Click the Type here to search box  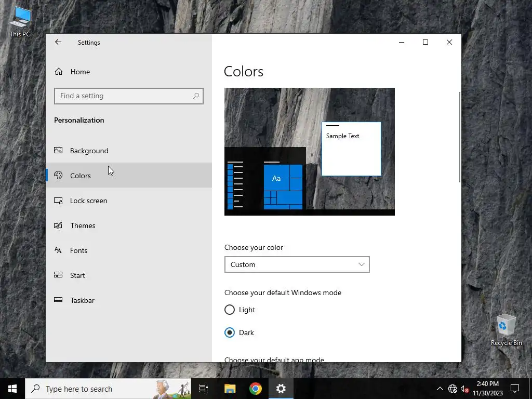[108, 389]
